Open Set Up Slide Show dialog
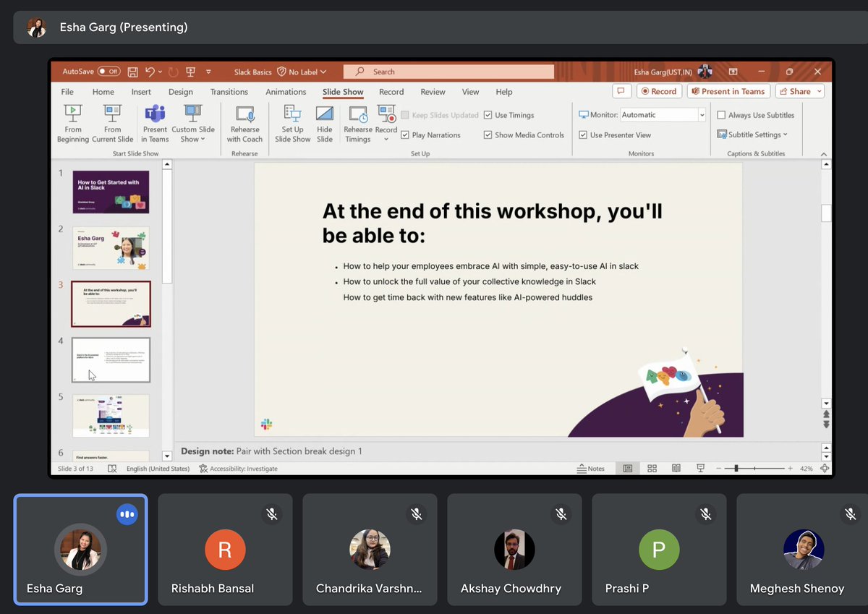The image size is (868, 614). (292, 124)
